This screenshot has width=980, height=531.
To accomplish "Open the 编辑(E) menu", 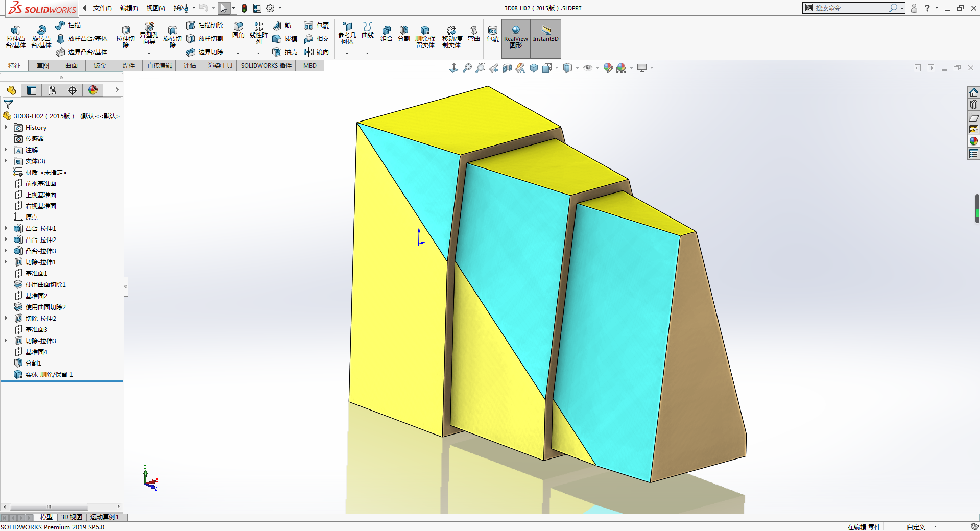I will 129,8.
